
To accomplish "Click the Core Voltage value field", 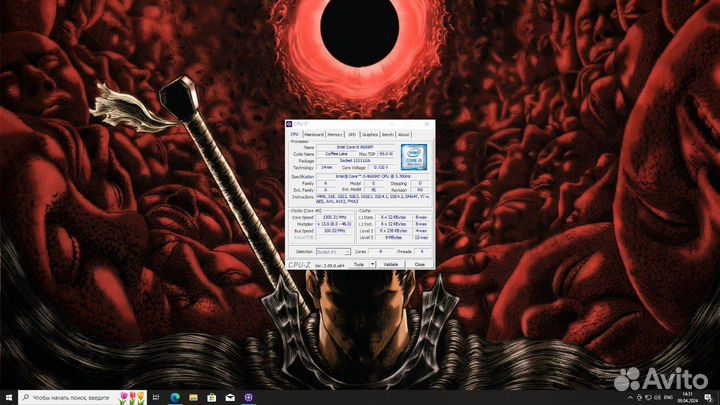I will tap(381, 168).
